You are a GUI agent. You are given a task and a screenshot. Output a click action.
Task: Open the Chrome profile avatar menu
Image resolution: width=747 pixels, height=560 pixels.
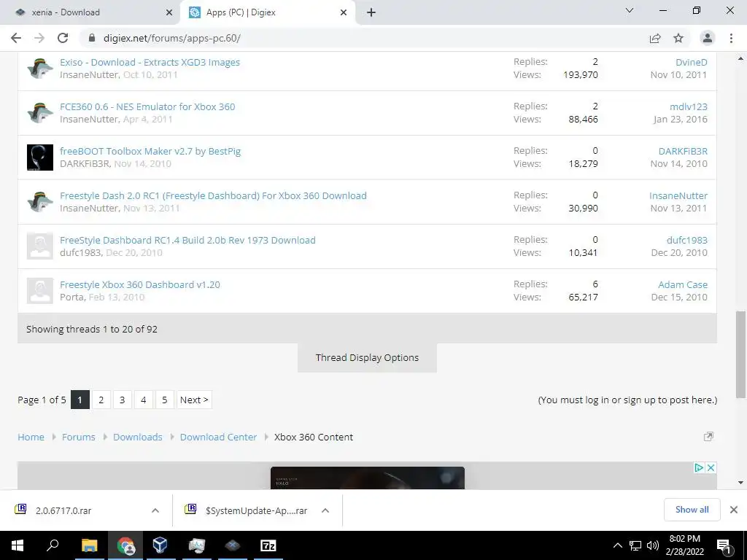[708, 38]
